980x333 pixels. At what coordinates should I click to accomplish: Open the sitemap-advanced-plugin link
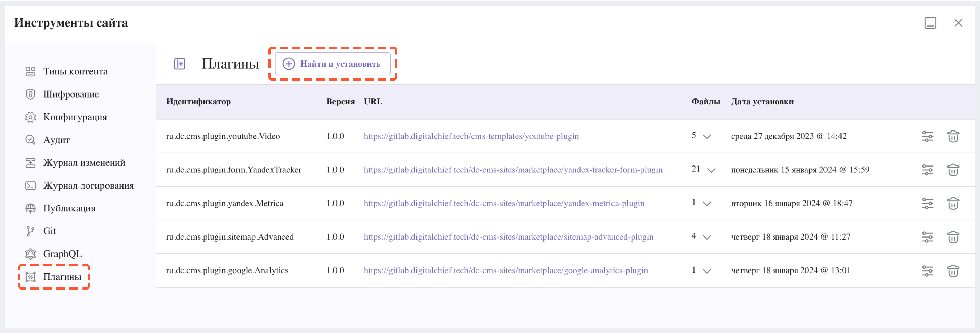coord(508,237)
